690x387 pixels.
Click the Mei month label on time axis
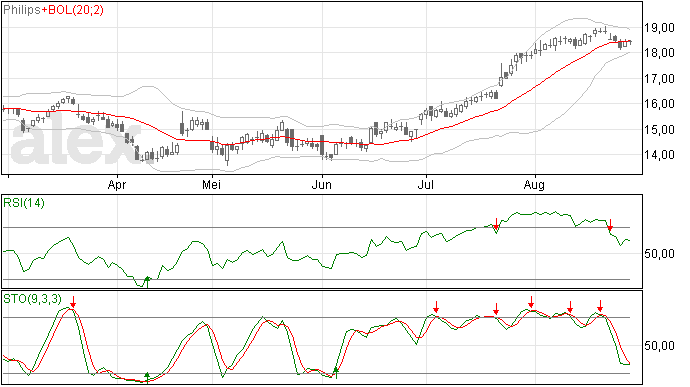[211, 185]
